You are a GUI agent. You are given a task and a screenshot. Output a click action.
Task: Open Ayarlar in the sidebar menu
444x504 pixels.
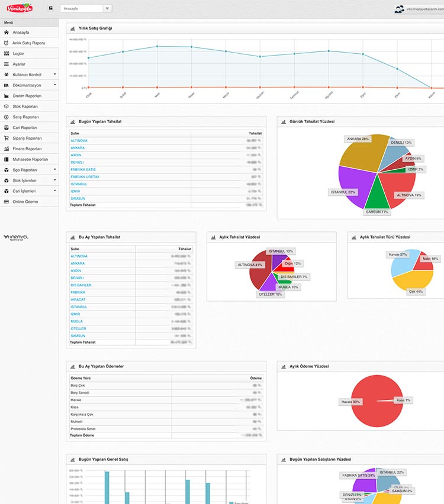tap(19, 64)
